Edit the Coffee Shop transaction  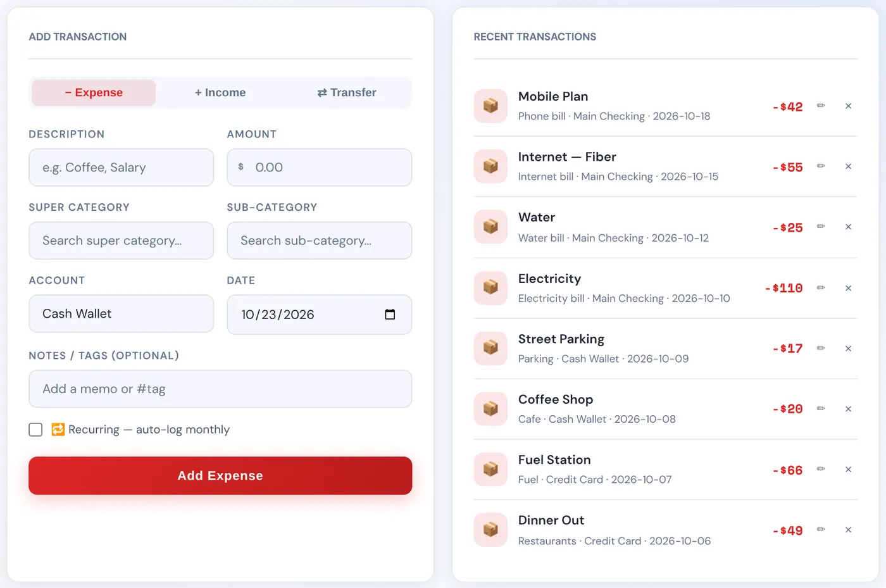pyautogui.click(x=821, y=409)
